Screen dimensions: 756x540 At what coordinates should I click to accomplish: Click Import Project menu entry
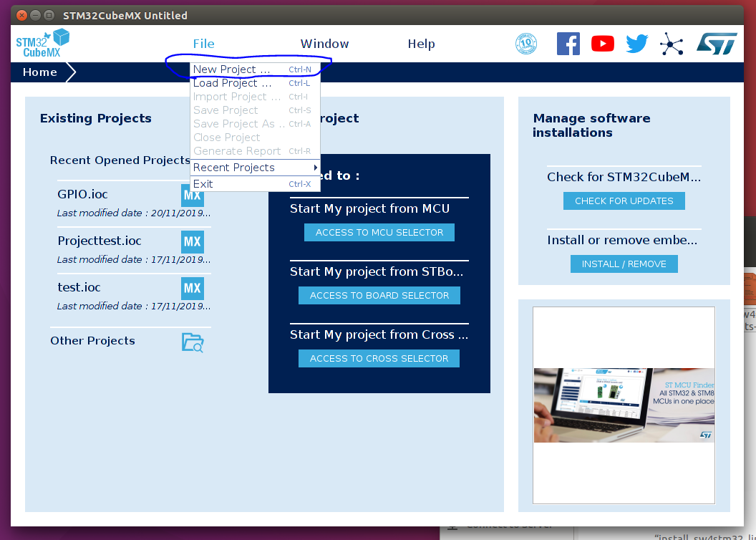point(255,97)
